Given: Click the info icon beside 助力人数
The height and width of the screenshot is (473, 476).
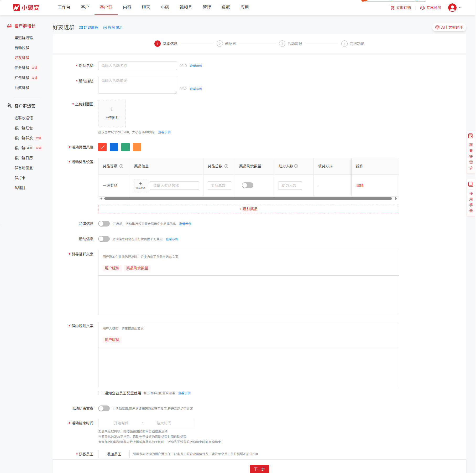Looking at the screenshot, I should tap(296, 166).
